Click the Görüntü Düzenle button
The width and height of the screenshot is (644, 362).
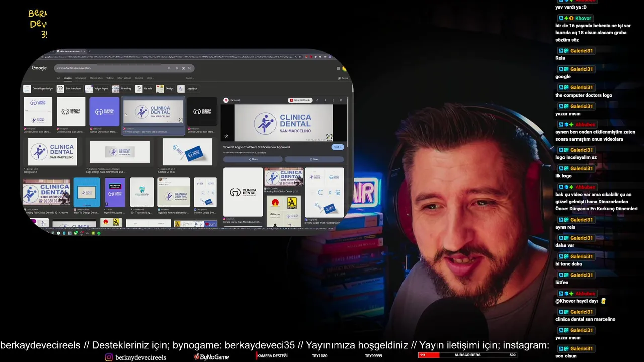(300, 100)
